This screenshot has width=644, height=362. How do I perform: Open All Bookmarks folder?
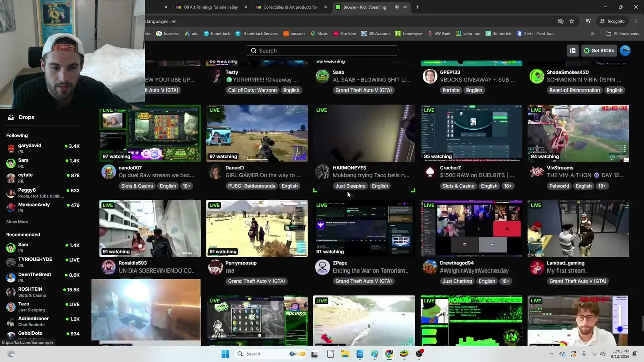622,34
